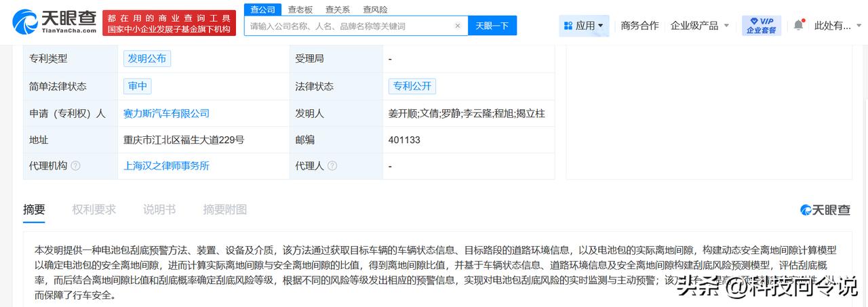Open the notification bell icon
The width and height of the screenshot is (868, 307).
[798, 25]
